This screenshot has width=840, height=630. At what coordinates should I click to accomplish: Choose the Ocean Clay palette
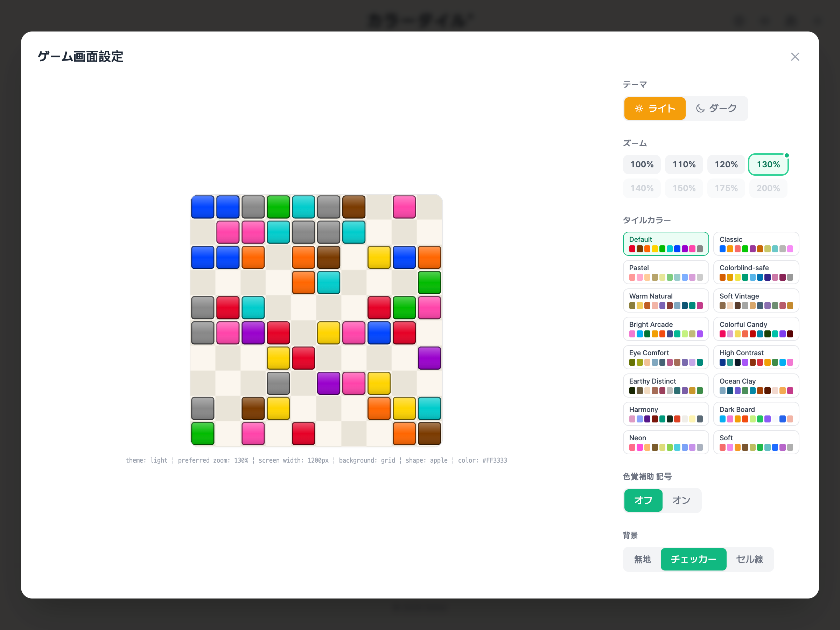pos(756,385)
